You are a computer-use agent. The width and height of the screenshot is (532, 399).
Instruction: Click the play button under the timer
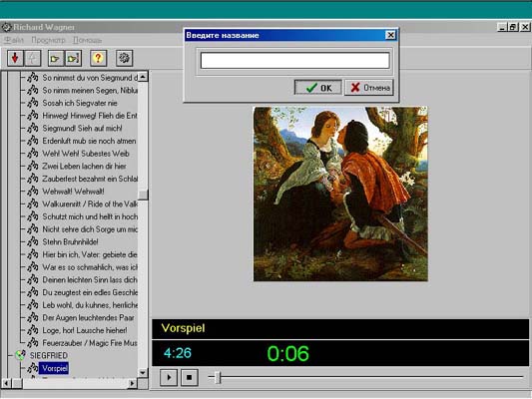point(169,377)
